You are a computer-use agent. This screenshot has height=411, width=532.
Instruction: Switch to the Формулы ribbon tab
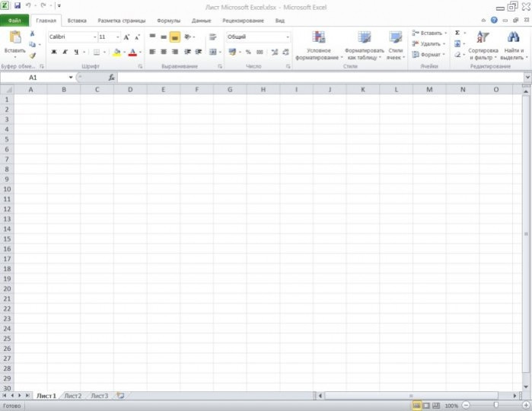[169, 21]
